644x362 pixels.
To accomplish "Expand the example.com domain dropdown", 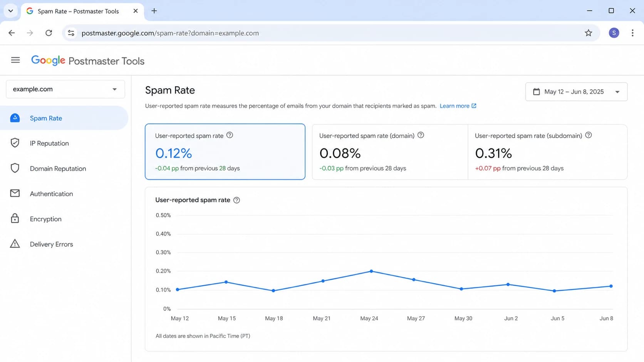I will [65, 89].
